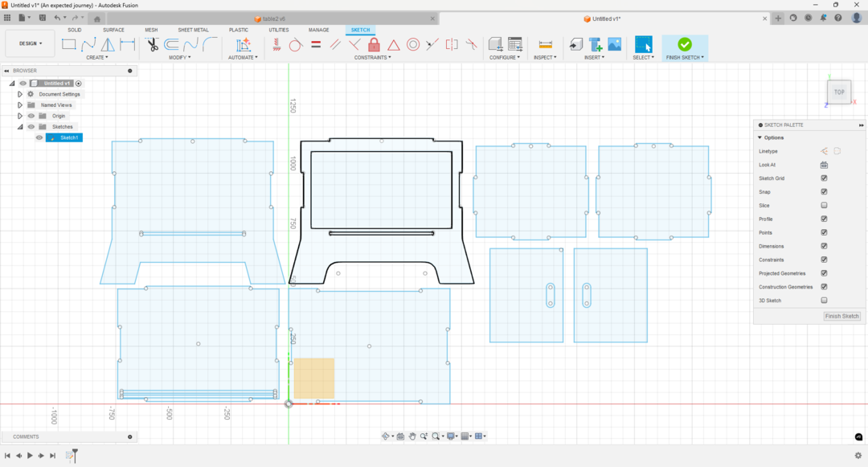
Task: Hide Sketch1 using its eye icon
Action: click(39, 137)
